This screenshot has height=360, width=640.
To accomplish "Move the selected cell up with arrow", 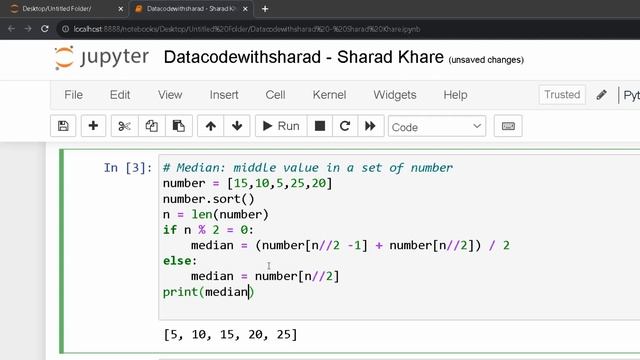I will 211,126.
